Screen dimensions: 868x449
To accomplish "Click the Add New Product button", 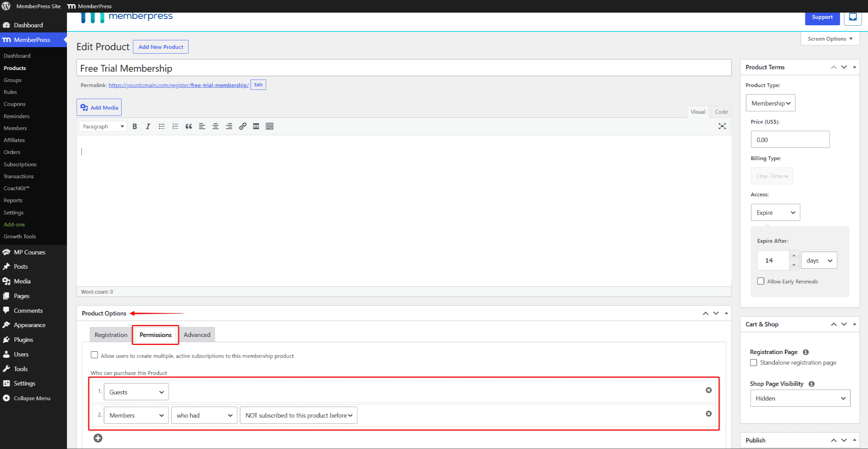I will click(161, 47).
